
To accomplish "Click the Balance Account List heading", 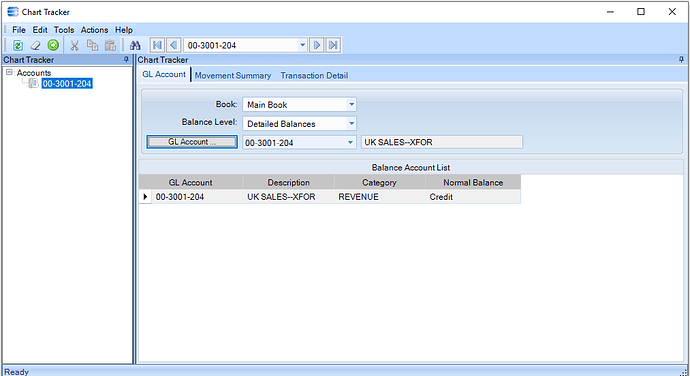I will [x=411, y=167].
